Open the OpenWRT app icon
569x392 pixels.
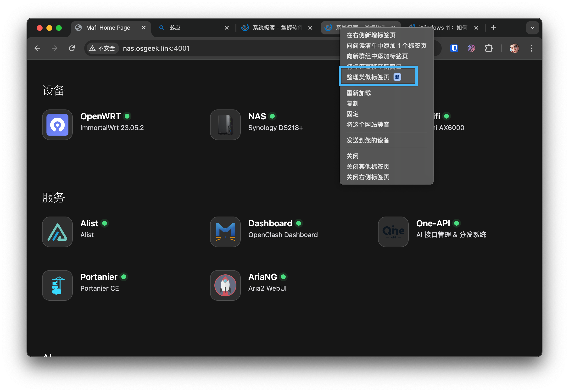point(57,125)
